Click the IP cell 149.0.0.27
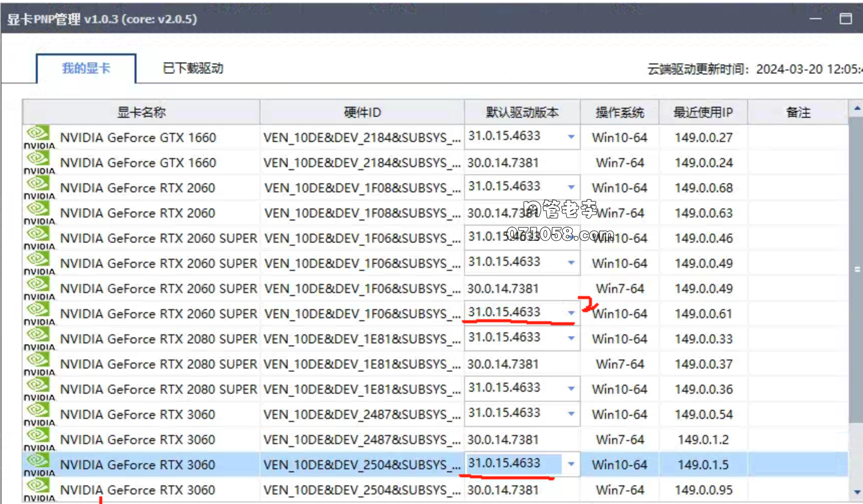The width and height of the screenshot is (863, 504). point(704,137)
